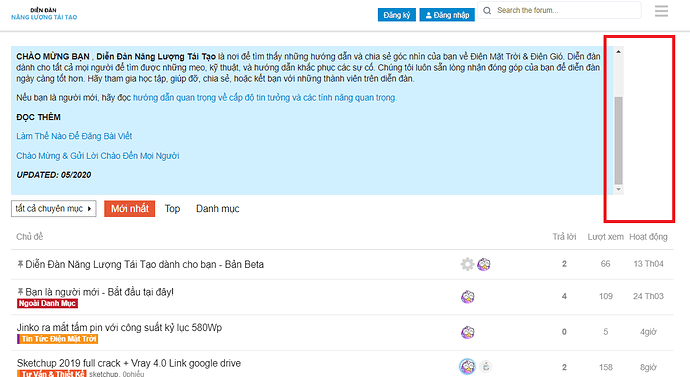Click the 4giờ activity time

648,332
